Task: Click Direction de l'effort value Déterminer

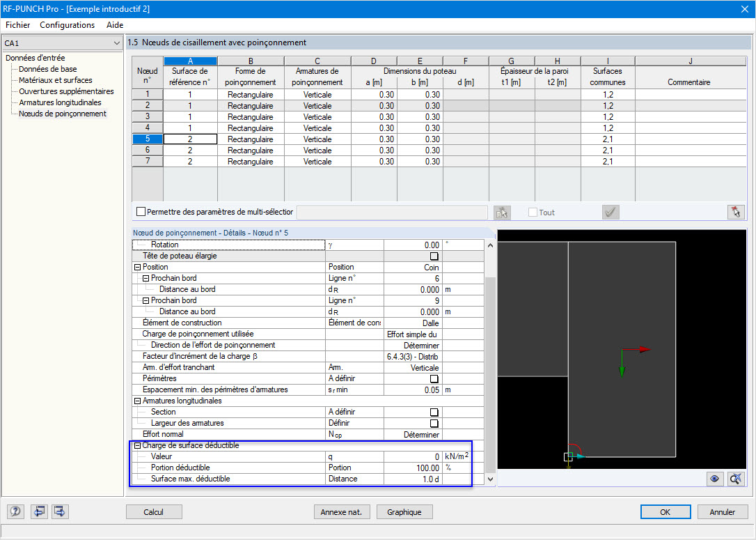Action: pos(413,346)
